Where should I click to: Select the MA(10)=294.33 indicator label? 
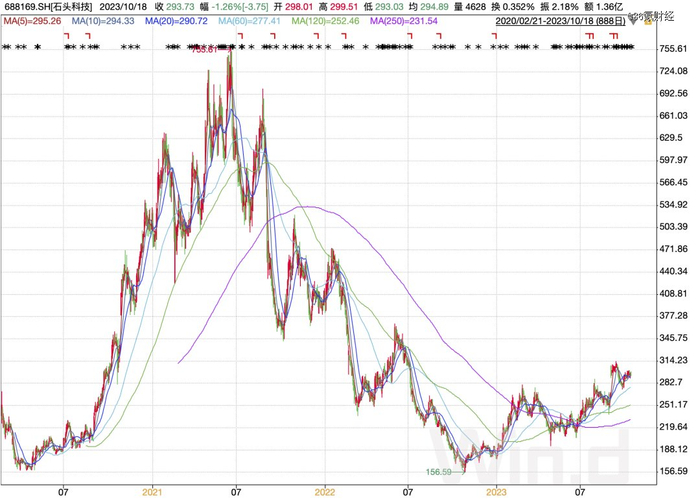(103, 21)
